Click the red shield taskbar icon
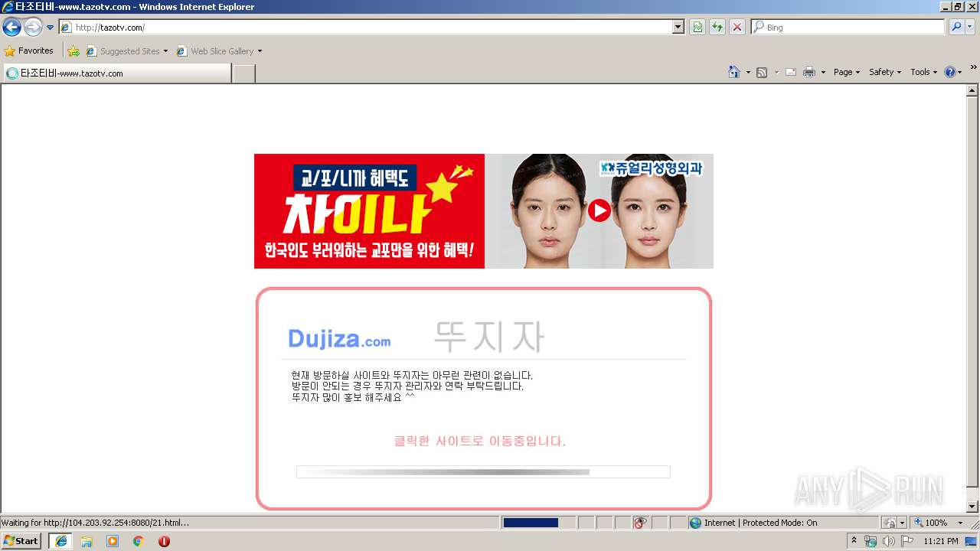The image size is (980, 551). pyautogui.click(x=164, y=541)
